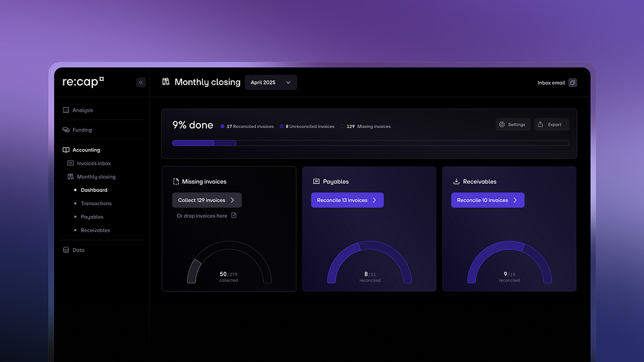Screen dimensions: 644x362
Task: Click Collect 129 invoices button
Action: tap(207, 200)
